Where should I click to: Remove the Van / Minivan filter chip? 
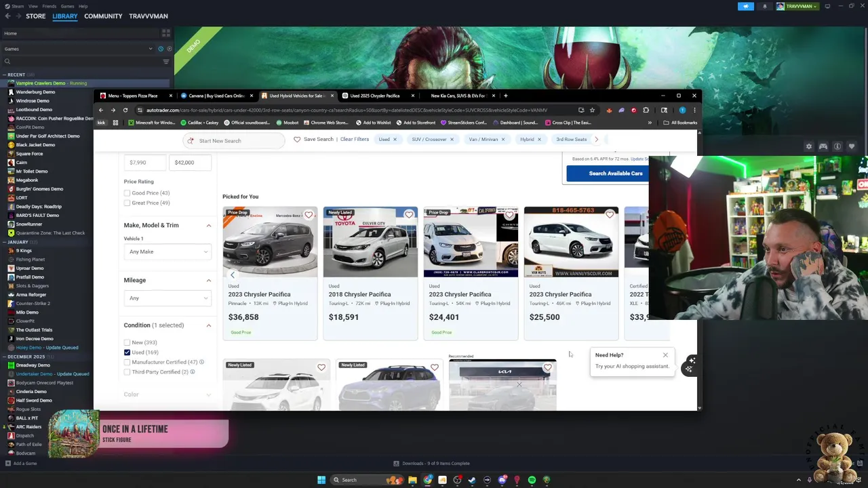(503, 140)
